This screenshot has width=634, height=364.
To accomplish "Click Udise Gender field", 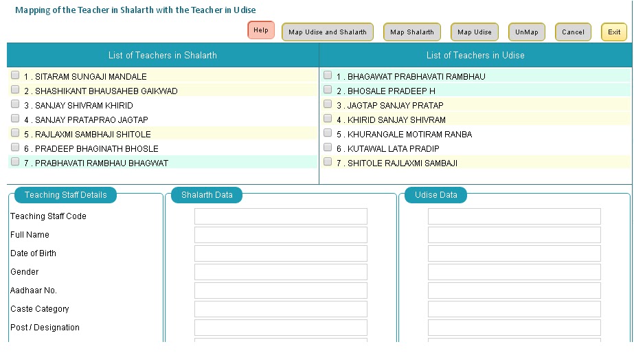I will click(x=514, y=272).
